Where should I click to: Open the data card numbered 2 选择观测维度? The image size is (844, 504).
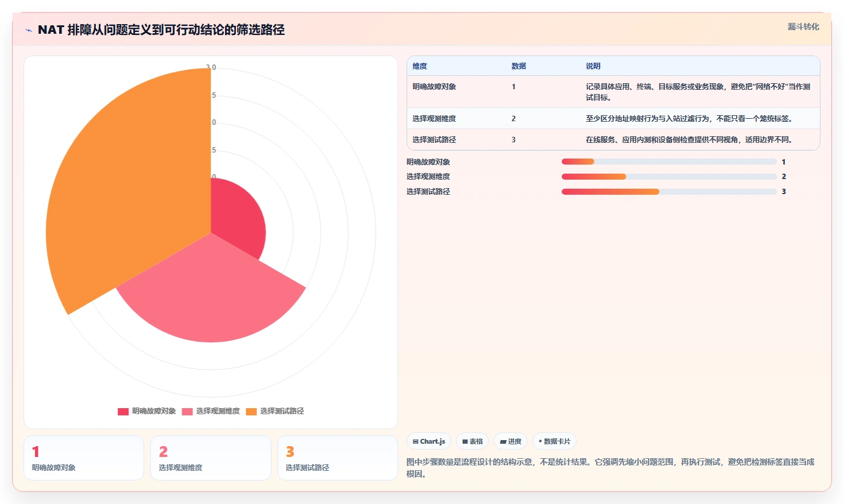pos(211,458)
